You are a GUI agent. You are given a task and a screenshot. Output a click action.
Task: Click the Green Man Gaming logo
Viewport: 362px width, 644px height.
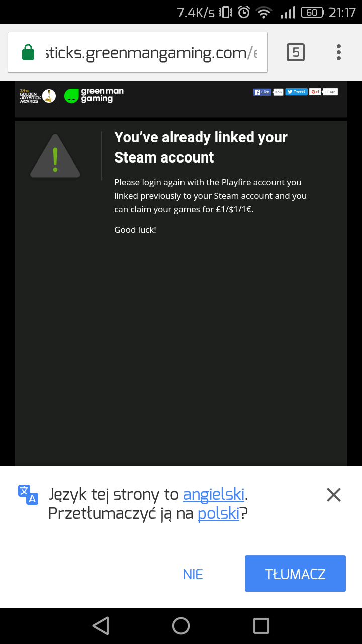pyautogui.click(x=94, y=95)
